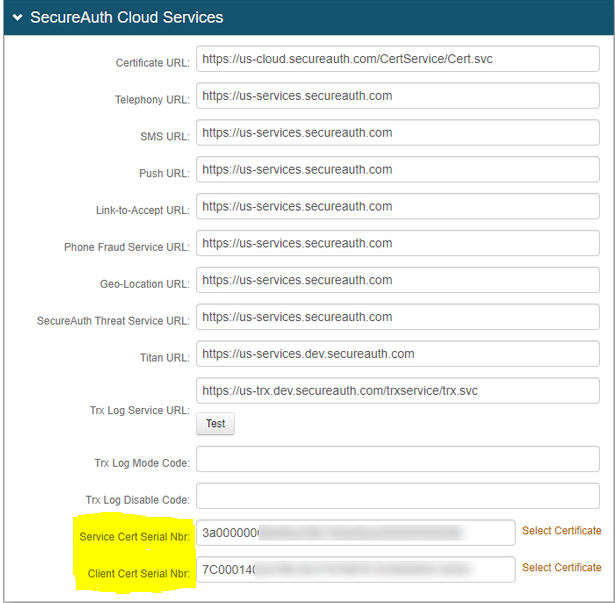Focus the empty Trx Log Mode Code field

coord(398,459)
